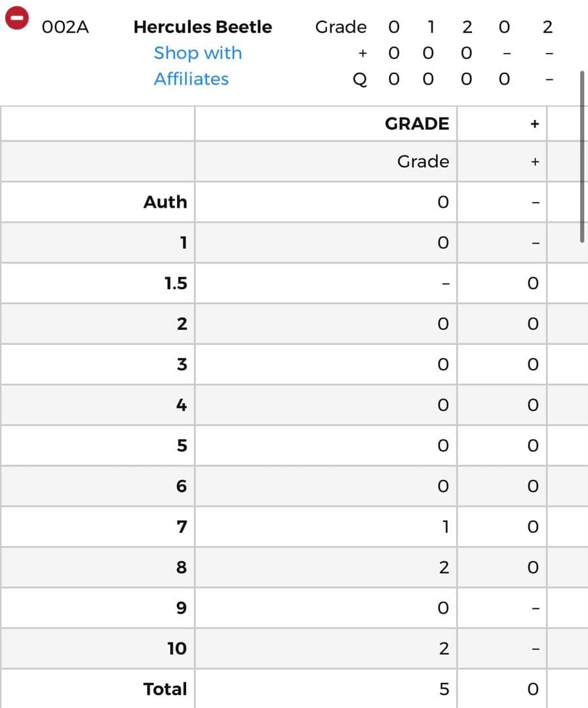This screenshot has width=588, height=708.
Task: Open the Shop with Affiliates link
Action: tap(197, 66)
